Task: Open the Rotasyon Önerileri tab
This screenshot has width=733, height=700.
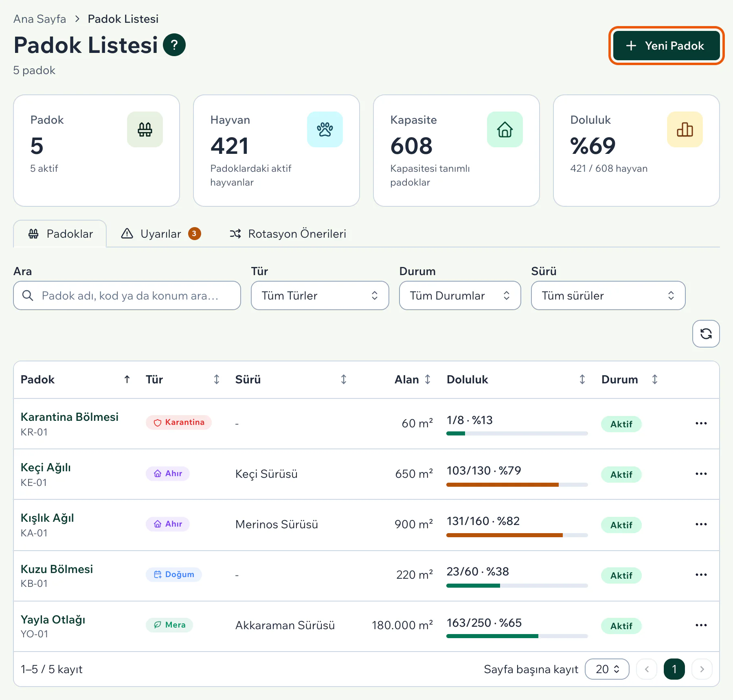Action: tap(288, 234)
